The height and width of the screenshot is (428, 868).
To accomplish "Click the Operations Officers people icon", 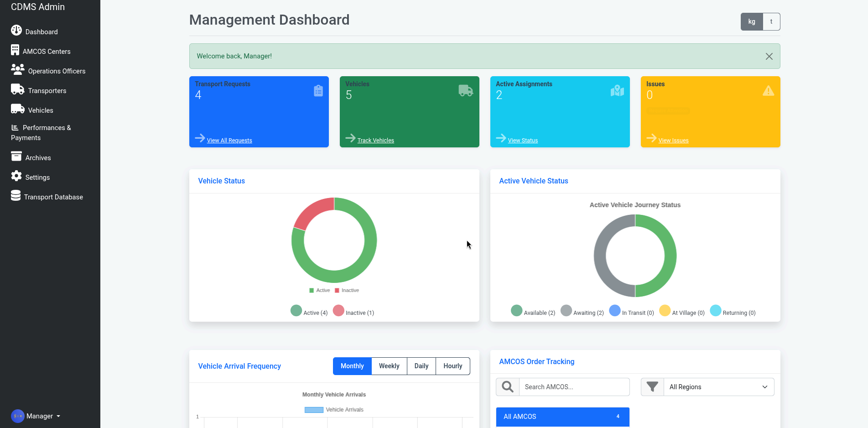I will tap(18, 69).
